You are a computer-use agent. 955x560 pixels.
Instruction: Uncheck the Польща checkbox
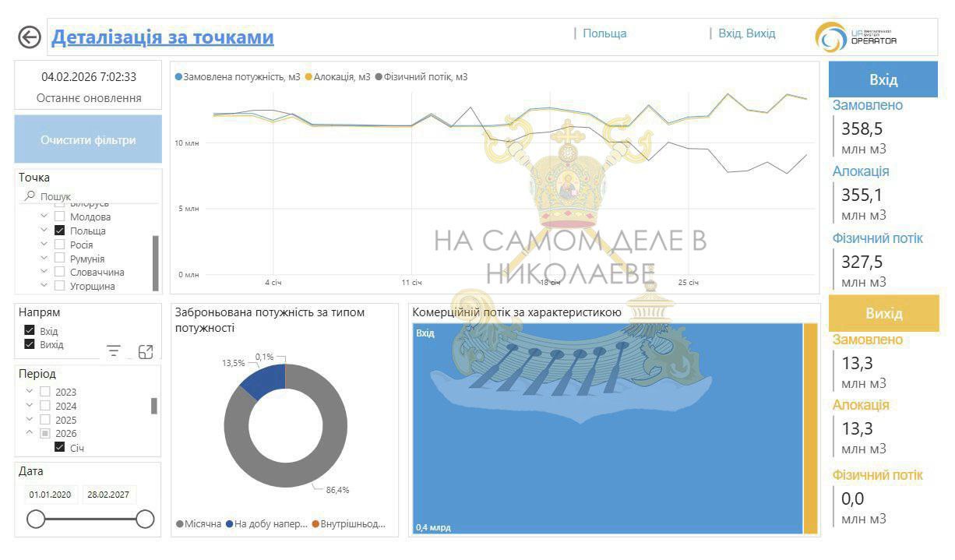pyautogui.click(x=60, y=231)
